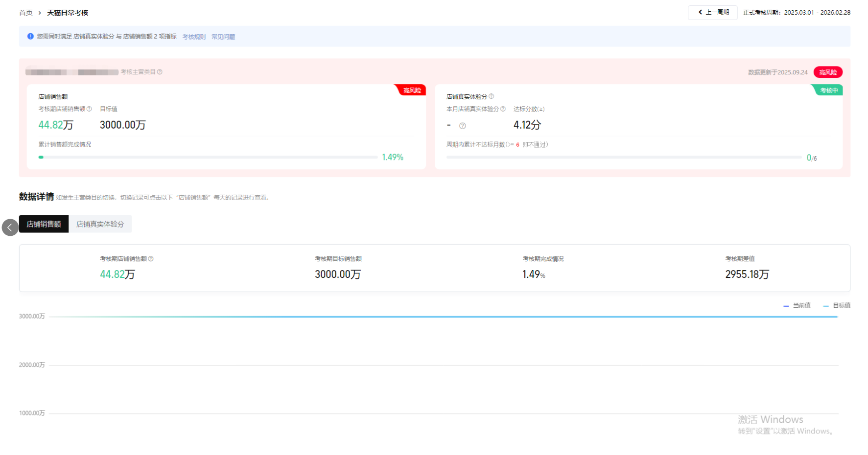This screenshot has width=868, height=455.
Task: Click the 周期内累计不达标月数 progress bar
Action: (x=624, y=157)
